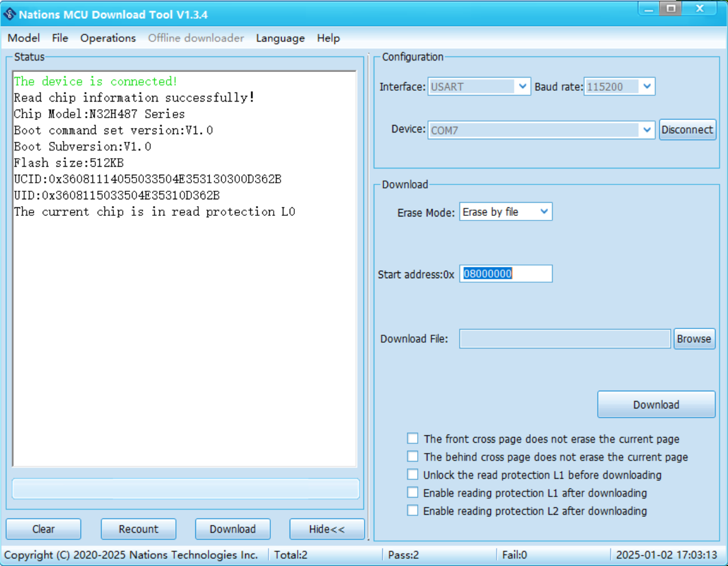Screen dimensions: 728x566
Task: Click the 'Pass:2' status bar entry
Action: click(403, 555)
